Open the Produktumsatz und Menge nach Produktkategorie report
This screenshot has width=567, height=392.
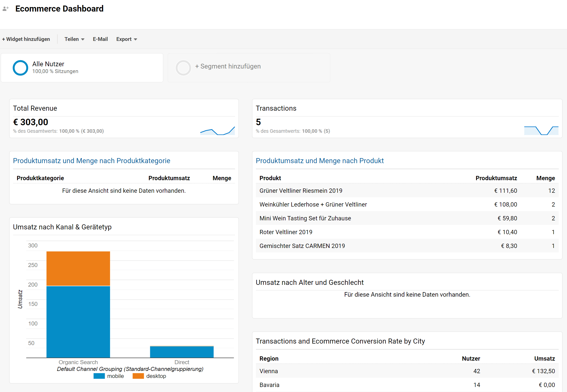(x=91, y=161)
